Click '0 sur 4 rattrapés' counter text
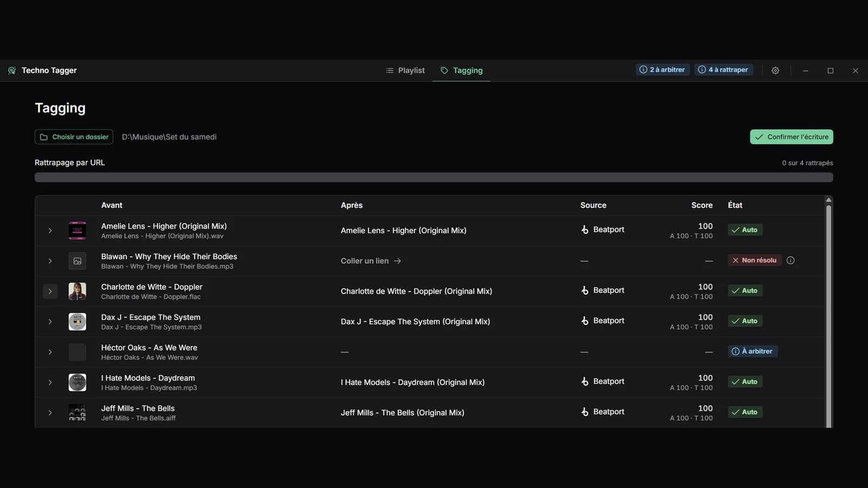This screenshot has width=868, height=488. (807, 163)
